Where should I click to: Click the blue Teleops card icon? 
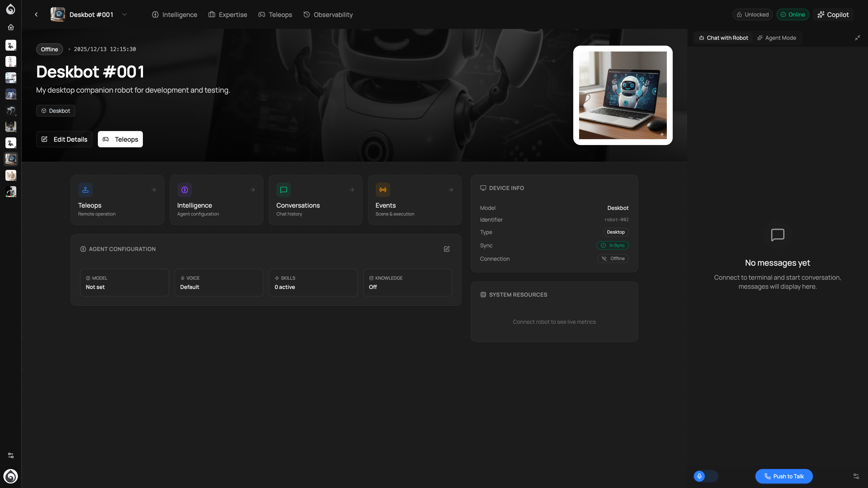85,190
